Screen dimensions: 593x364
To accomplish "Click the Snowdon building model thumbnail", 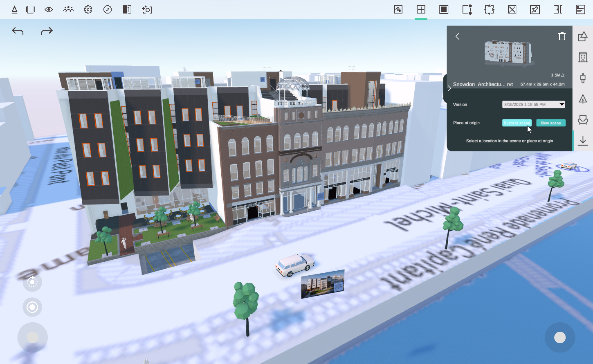I will (x=509, y=53).
